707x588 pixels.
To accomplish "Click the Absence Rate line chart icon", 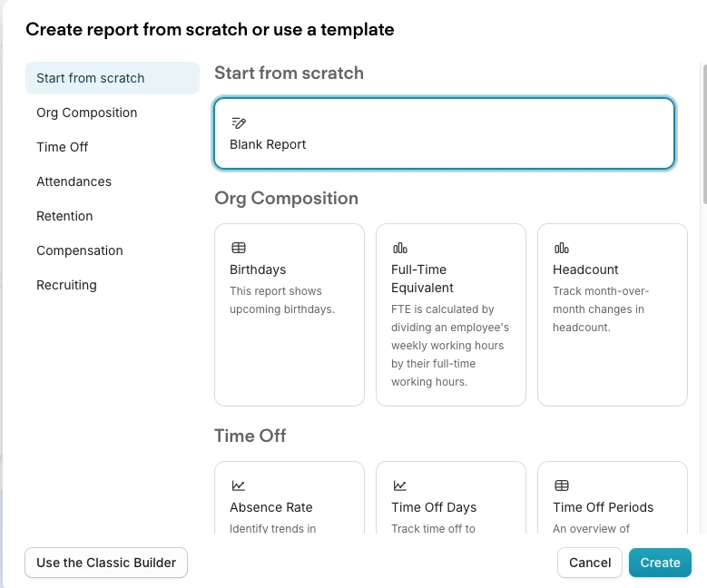I will pyautogui.click(x=238, y=485).
